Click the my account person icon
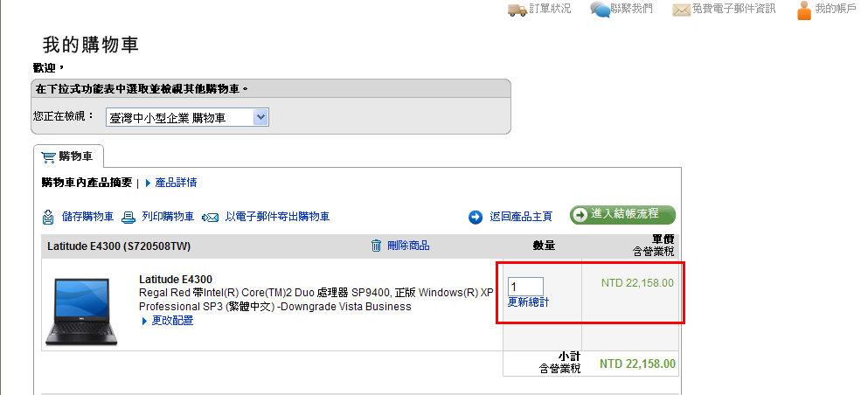868x395 pixels. (x=804, y=10)
